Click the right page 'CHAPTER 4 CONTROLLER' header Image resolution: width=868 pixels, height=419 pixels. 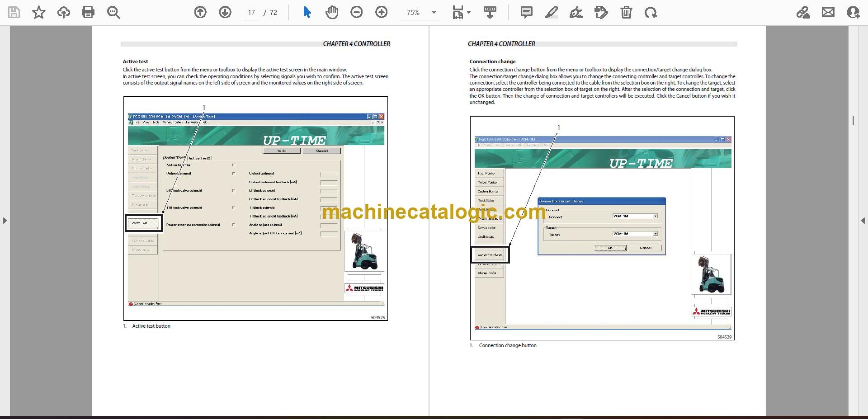click(501, 44)
